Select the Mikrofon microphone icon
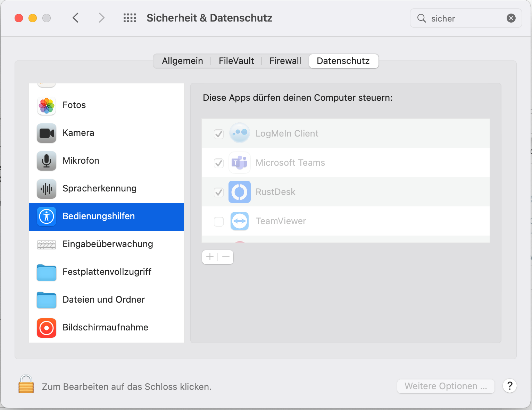Viewport: 532px width, 410px height. [47, 161]
